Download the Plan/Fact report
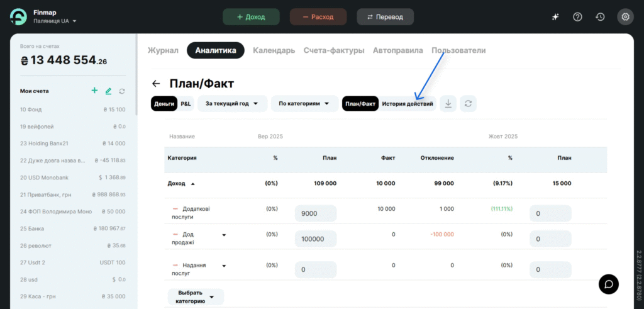This screenshot has height=309, width=644. 448,104
